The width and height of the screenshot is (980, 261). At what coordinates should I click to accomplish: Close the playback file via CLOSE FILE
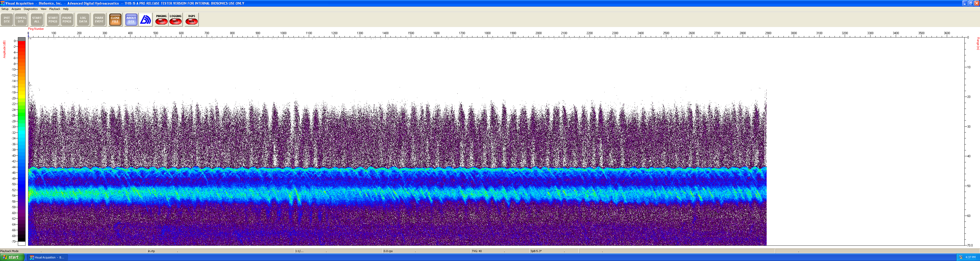115,20
